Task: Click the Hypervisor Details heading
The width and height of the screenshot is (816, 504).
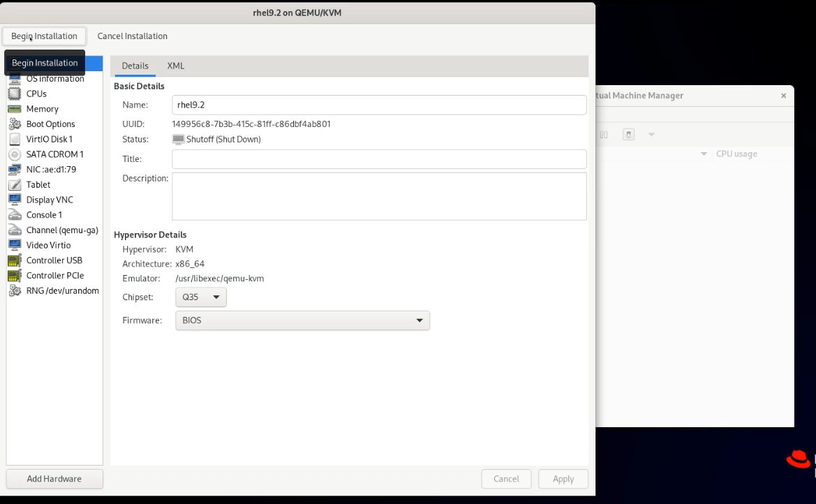Action: [x=150, y=235]
